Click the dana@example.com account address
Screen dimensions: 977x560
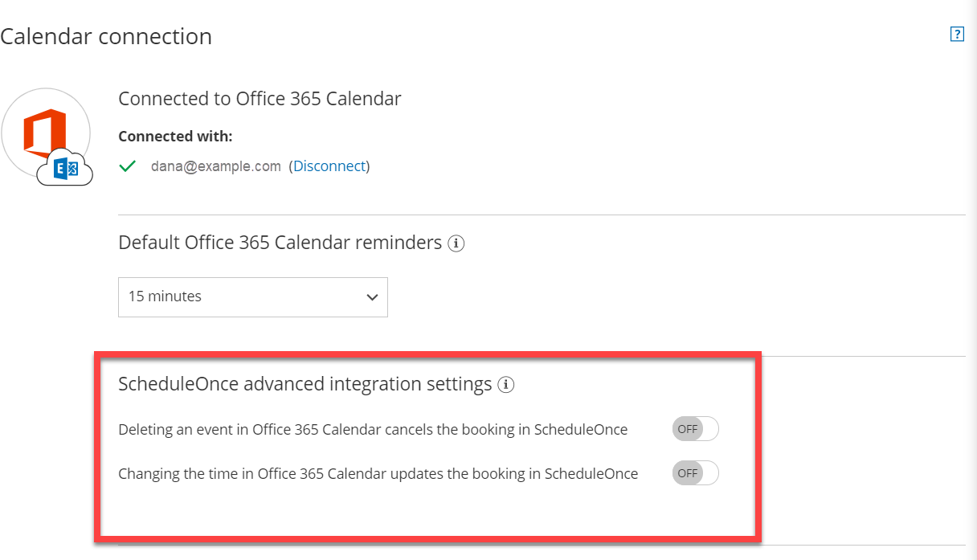[x=215, y=166]
